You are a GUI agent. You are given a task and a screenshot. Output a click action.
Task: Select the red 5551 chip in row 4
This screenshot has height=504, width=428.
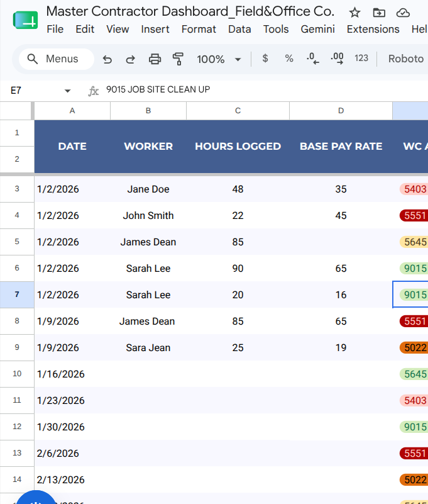point(414,216)
